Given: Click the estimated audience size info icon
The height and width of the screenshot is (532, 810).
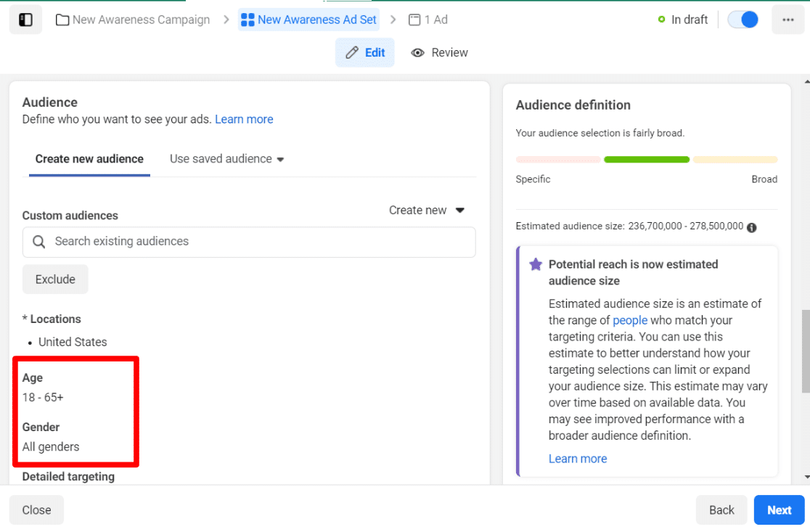Looking at the screenshot, I should 752,227.
